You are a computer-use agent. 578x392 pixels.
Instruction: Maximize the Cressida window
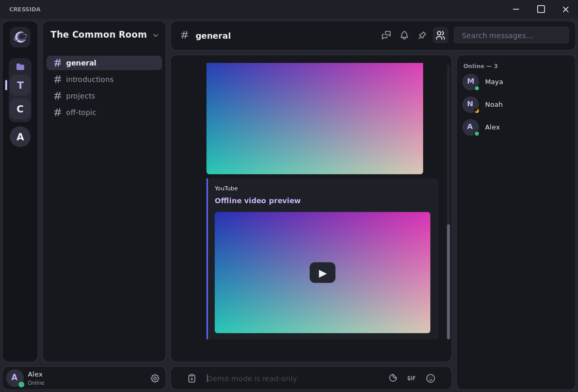tap(541, 9)
